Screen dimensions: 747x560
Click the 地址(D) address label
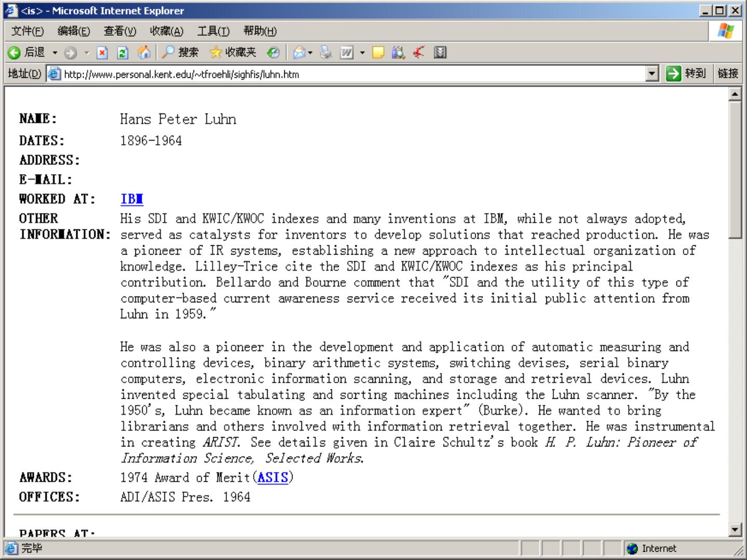point(24,74)
